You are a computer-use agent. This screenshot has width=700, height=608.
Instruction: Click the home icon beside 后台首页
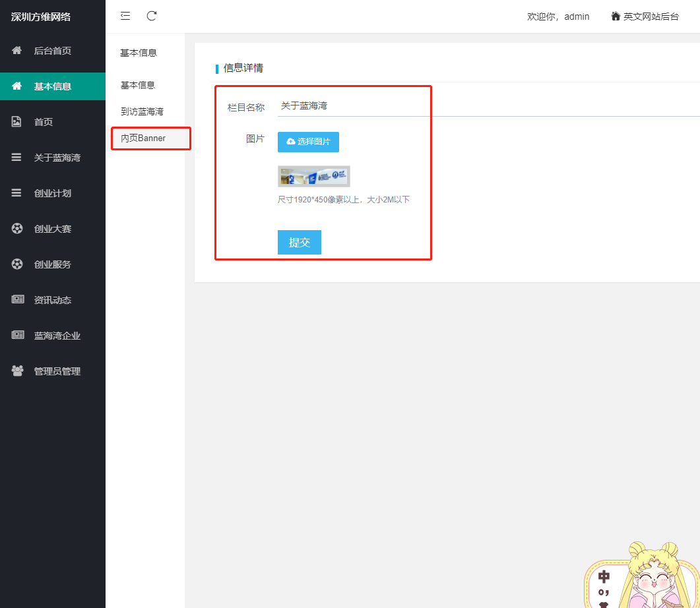pyautogui.click(x=17, y=51)
